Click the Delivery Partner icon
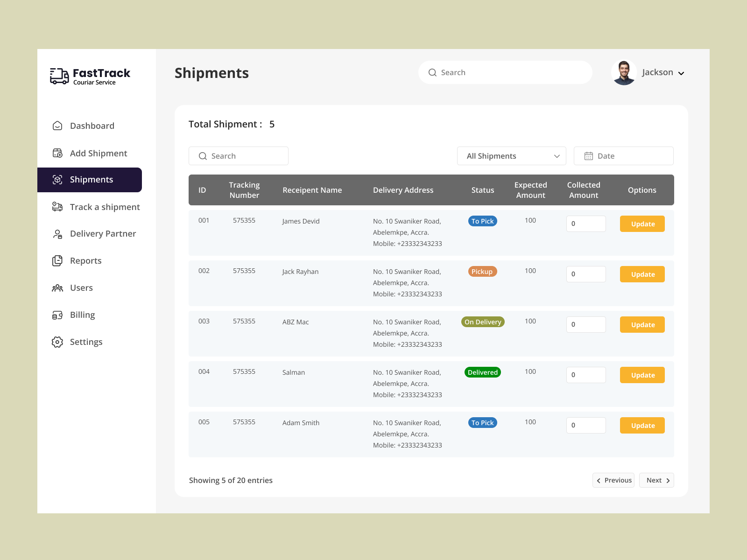 point(57,234)
